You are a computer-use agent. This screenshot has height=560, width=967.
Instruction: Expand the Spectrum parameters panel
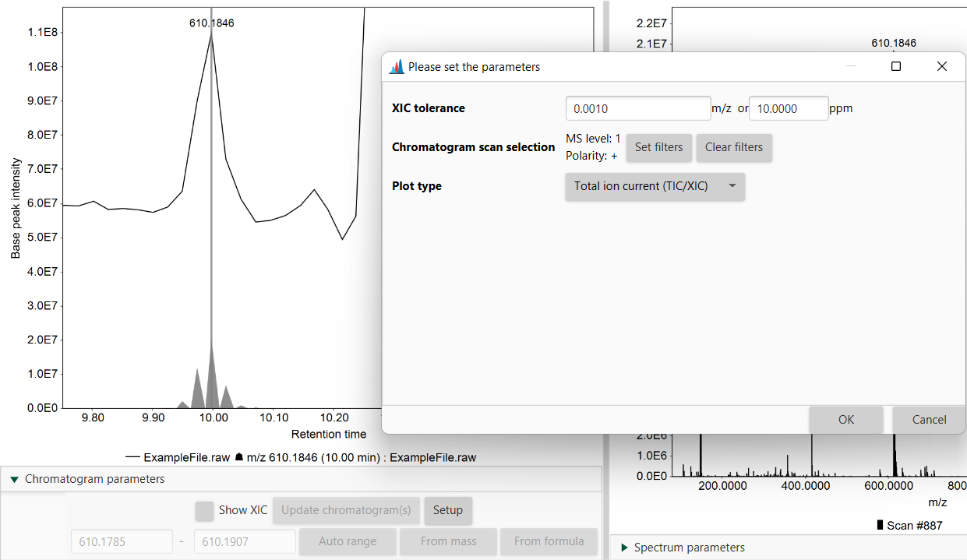(x=623, y=547)
